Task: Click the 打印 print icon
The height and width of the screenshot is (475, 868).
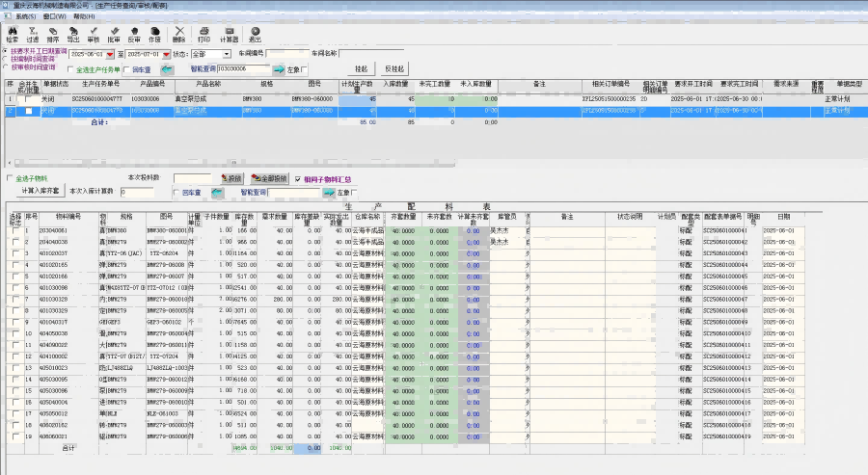Action: (203, 34)
